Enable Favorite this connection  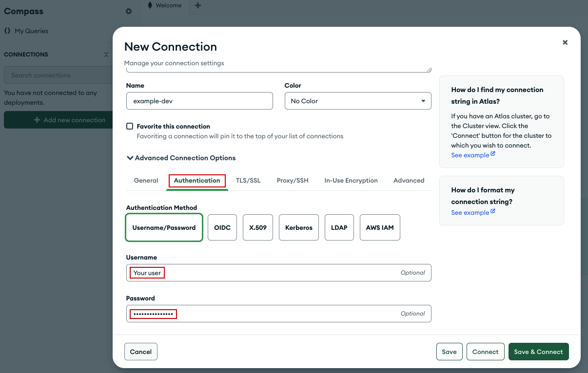130,126
